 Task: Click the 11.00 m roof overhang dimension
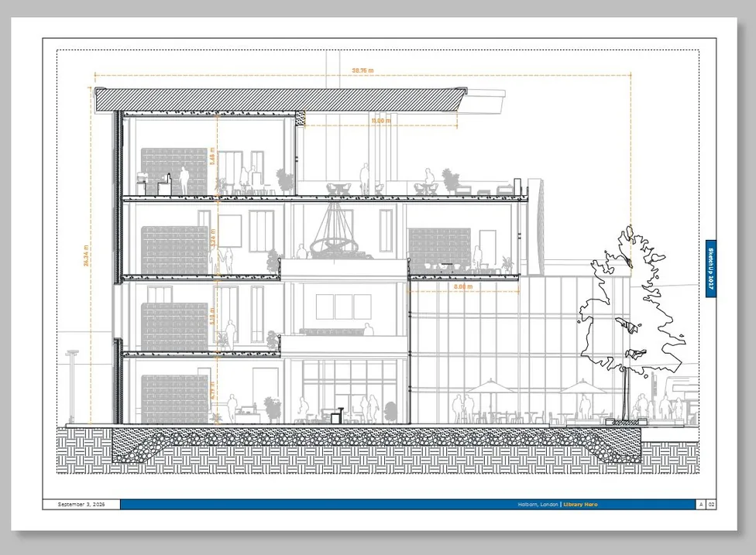point(381,121)
